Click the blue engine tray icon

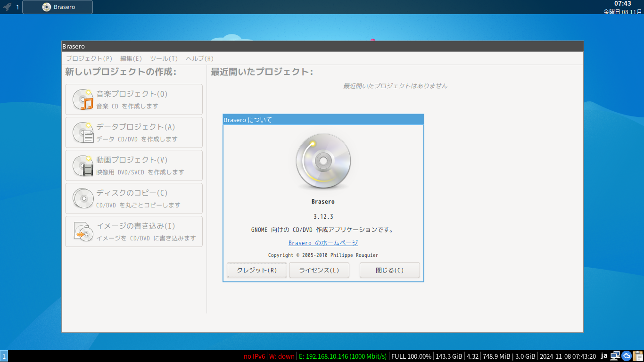(627, 356)
